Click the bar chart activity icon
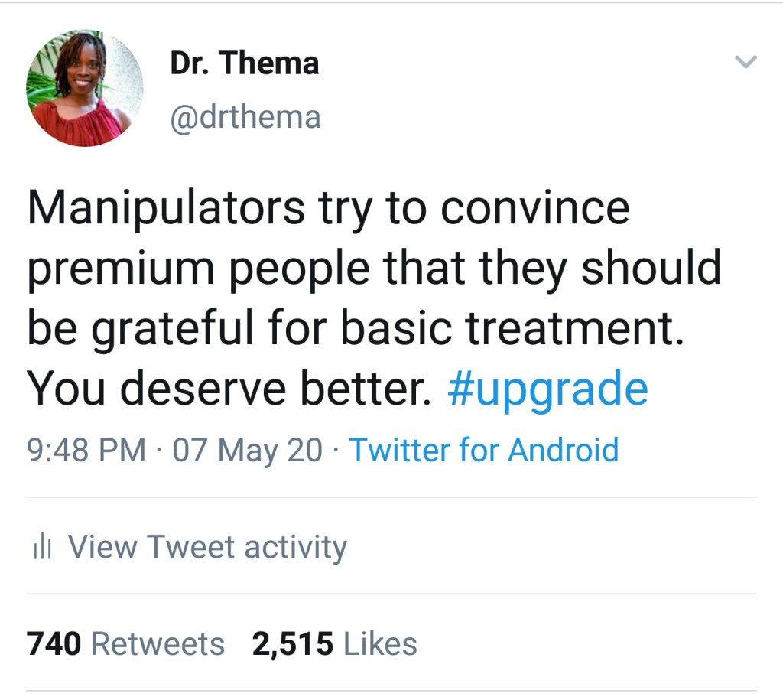The image size is (783, 700). click(x=41, y=549)
